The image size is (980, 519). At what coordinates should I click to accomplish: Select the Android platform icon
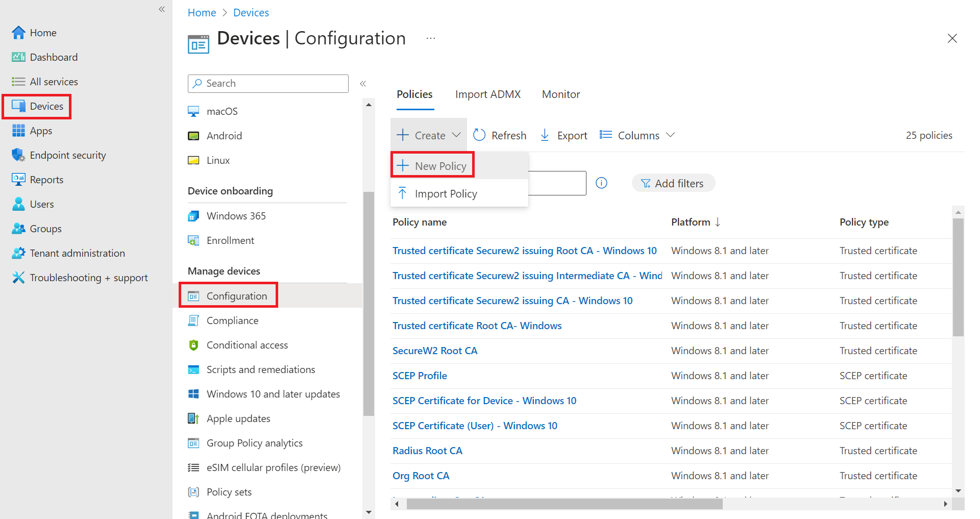[193, 136]
